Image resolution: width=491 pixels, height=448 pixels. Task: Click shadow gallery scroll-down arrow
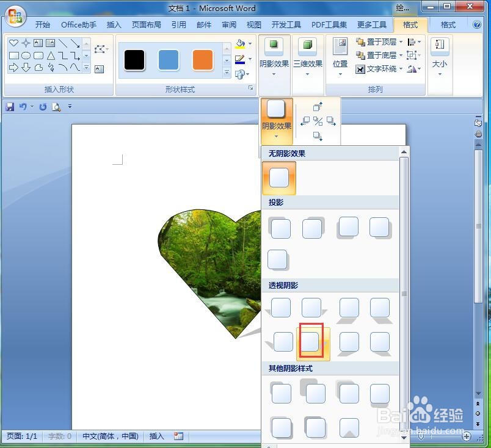pyautogui.click(x=404, y=438)
